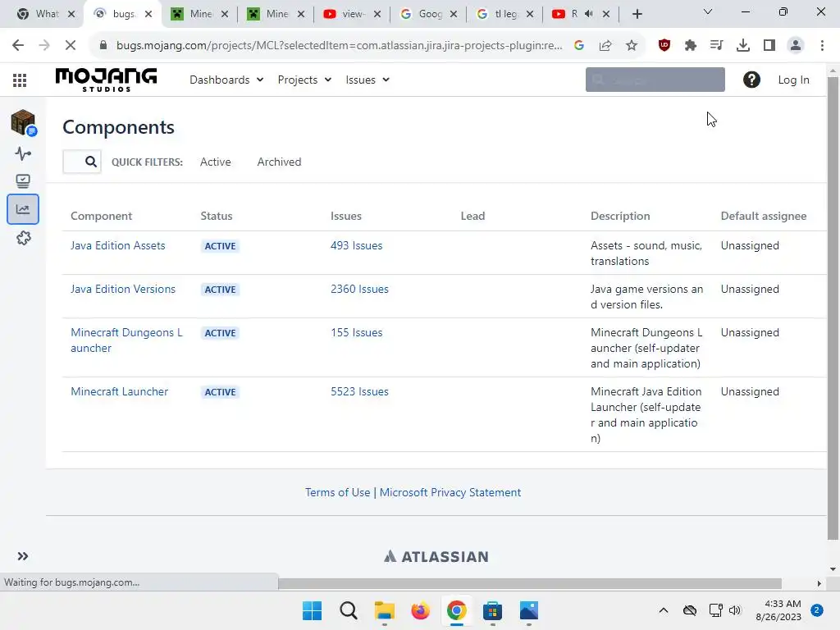The width and height of the screenshot is (840, 630).
Task: Click the Log In link
Action: click(793, 80)
